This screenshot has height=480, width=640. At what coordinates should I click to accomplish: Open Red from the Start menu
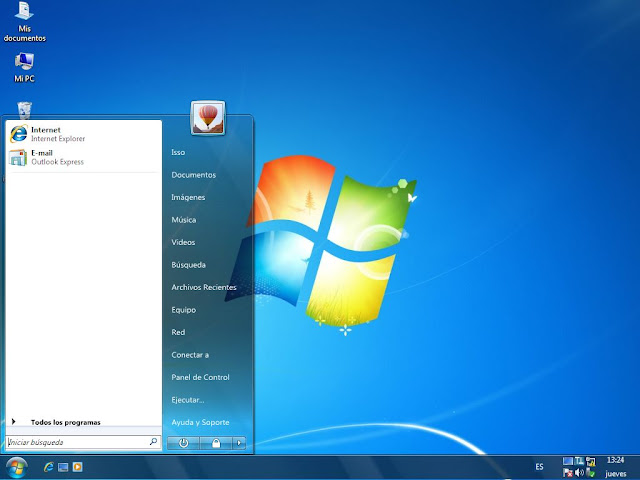[178, 332]
